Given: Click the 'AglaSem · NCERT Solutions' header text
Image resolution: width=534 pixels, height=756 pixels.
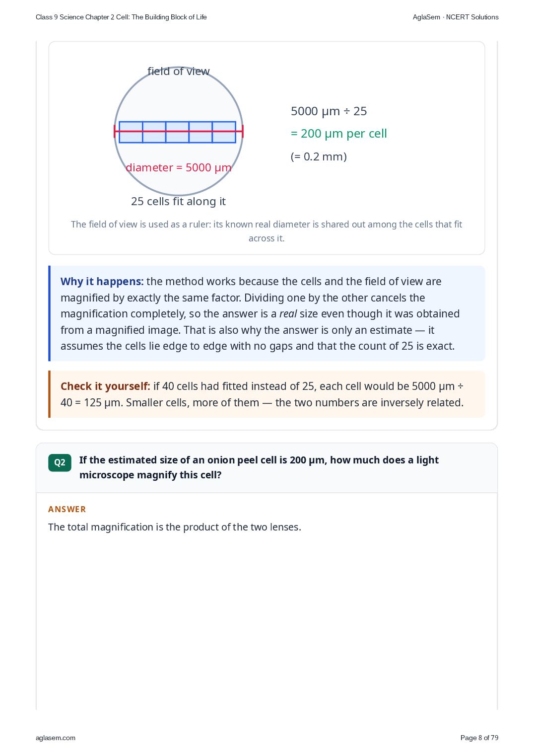Looking at the screenshot, I should 456,17.
